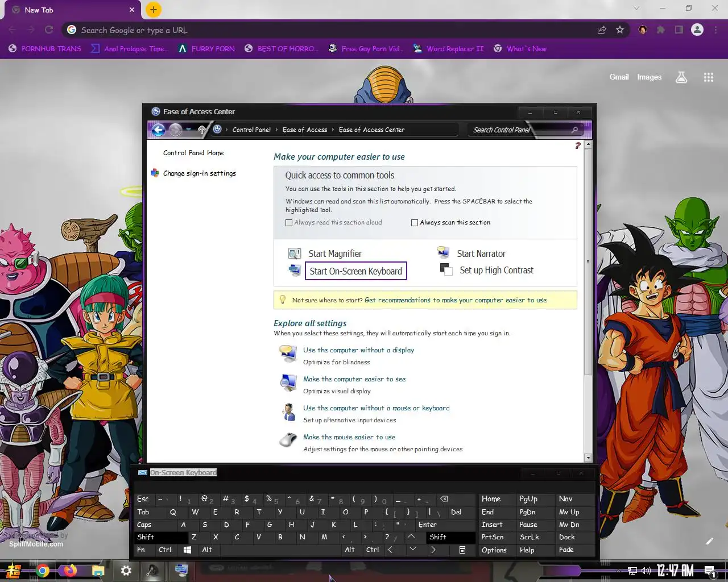Open Google apps grid
Viewport: 728px width, 582px height.
[709, 77]
